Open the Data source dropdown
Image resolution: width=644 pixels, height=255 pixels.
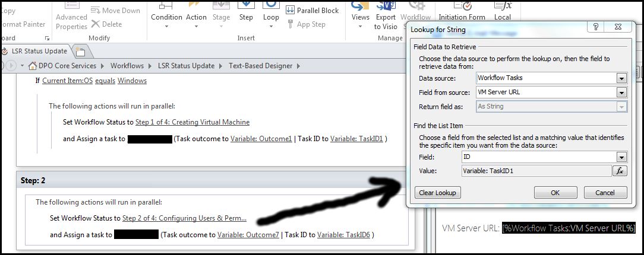pyautogui.click(x=622, y=78)
